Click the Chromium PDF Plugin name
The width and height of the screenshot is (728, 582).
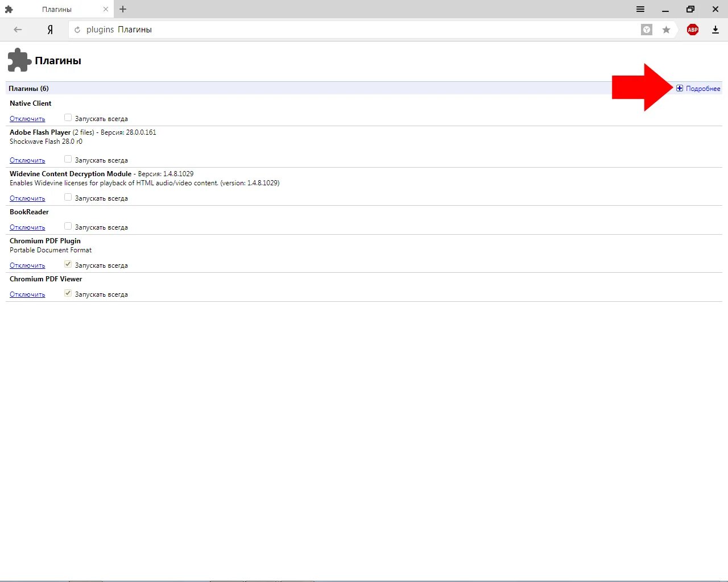[45, 241]
